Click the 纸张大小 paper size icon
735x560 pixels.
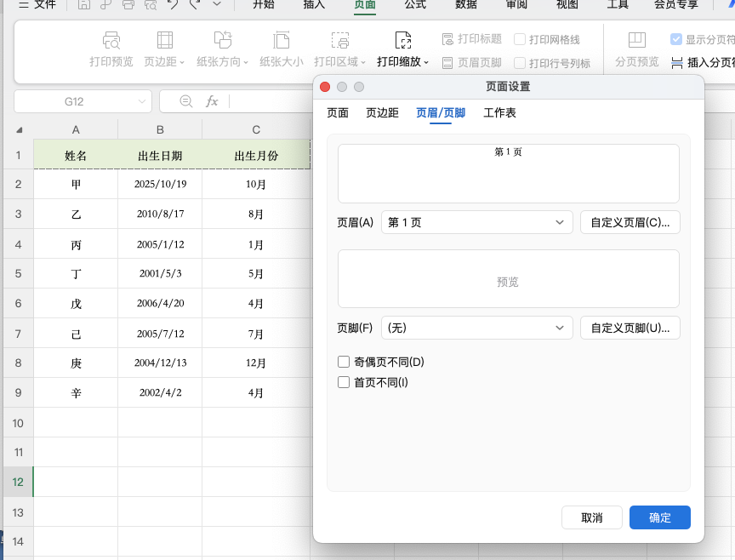coord(282,40)
